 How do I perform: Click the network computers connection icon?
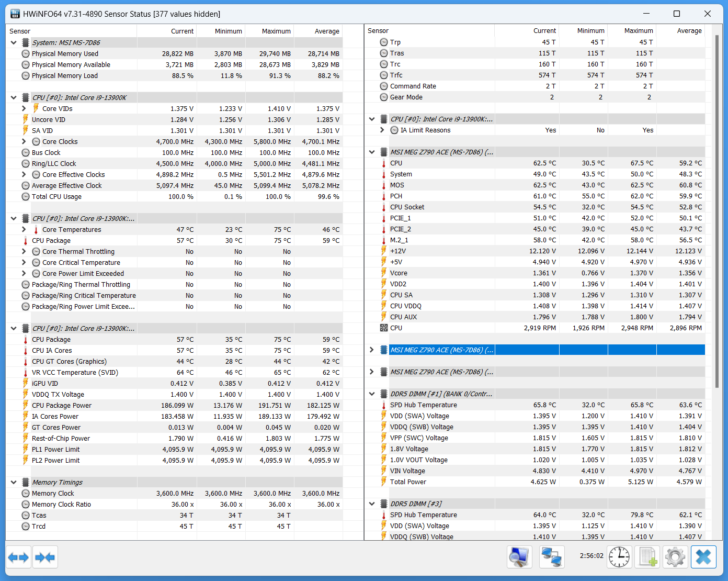pyautogui.click(x=552, y=556)
